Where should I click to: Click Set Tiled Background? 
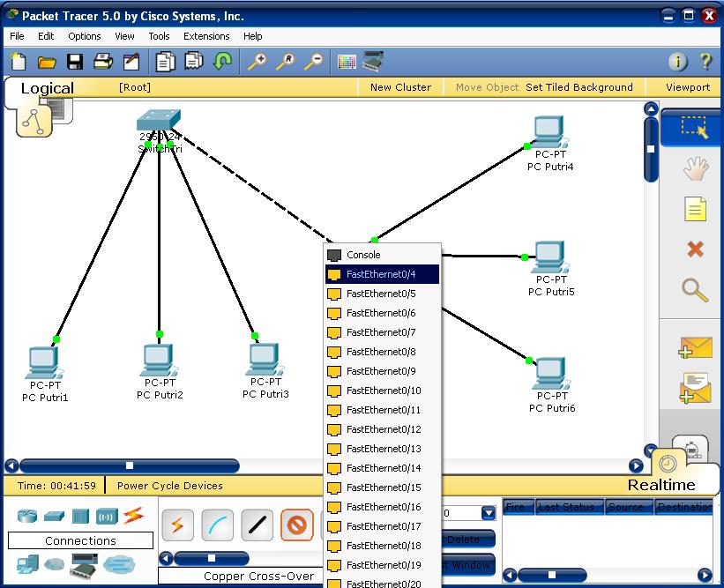pyautogui.click(x=579, y=87)
